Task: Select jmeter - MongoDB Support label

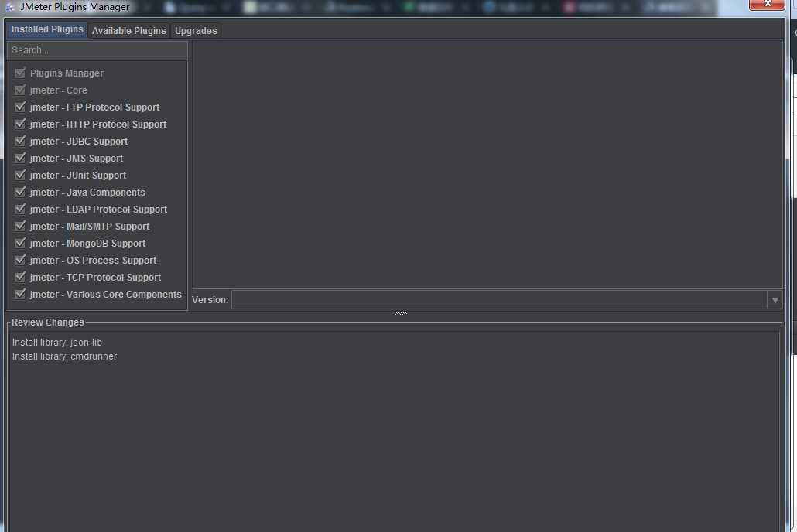Action: point(87,244)
